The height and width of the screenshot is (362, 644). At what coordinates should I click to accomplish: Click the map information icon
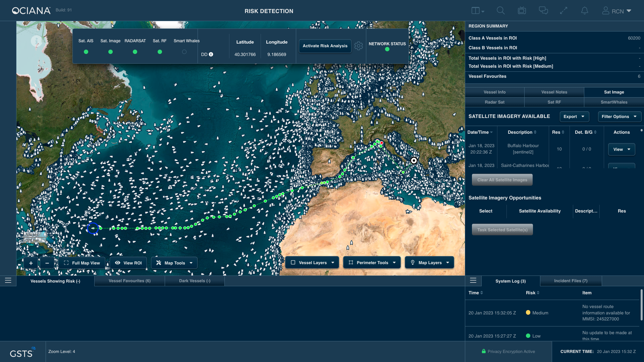click(x=36, y=41)
